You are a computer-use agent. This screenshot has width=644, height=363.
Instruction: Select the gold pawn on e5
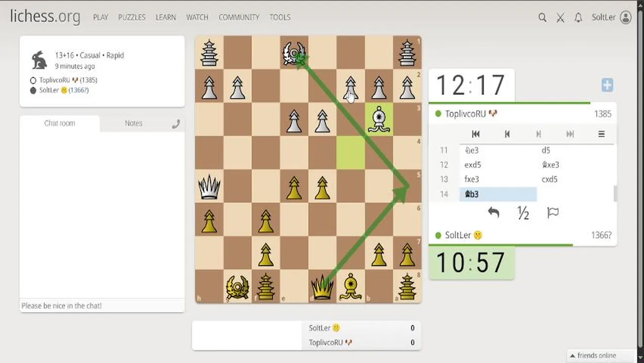(294, 188)
